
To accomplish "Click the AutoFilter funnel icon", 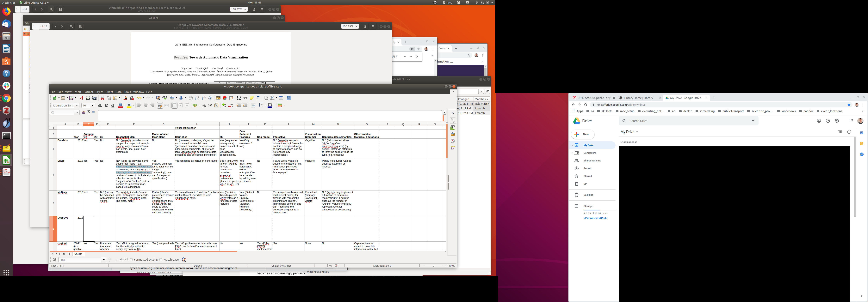I will (x=210, y=98).
